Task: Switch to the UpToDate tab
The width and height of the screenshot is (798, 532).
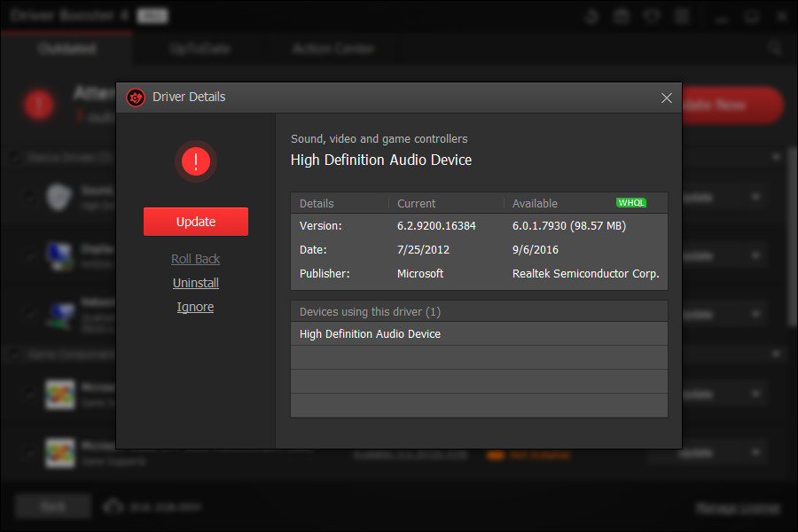Action: point(199,49)
